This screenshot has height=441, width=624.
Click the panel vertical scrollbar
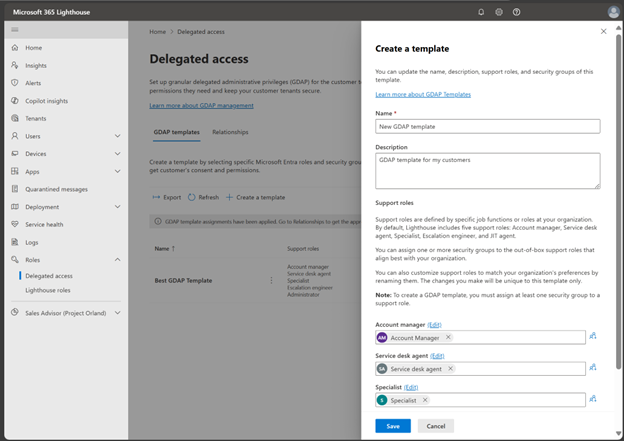tap(618, 202)
